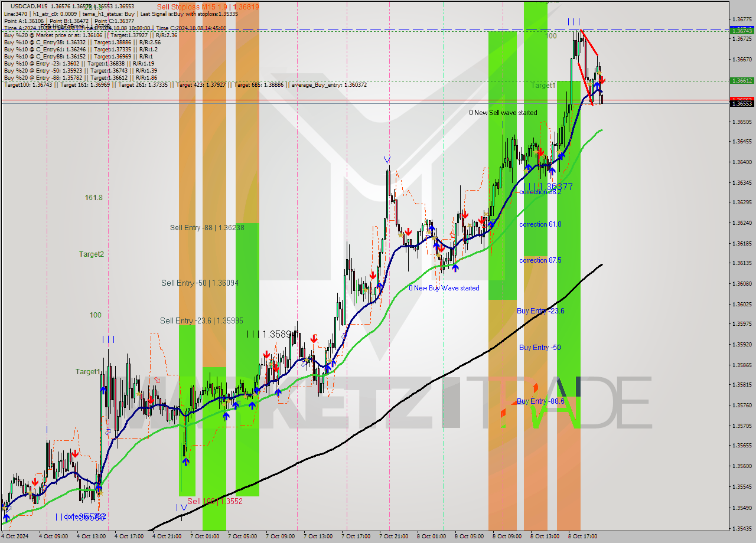
Task: Select the 'Buy Entry -23.6' label
Action: pos(540,310)
